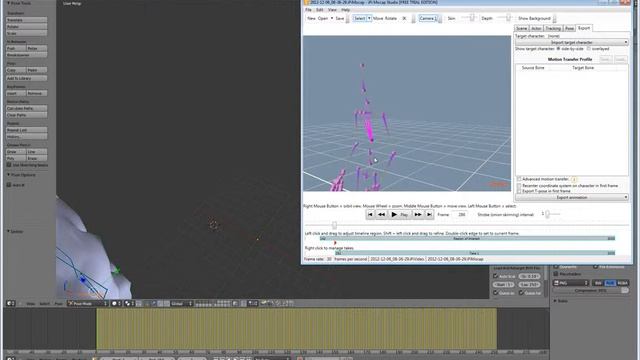Switch to the Pose tab

pyautogui.click(x=569, y=28)
